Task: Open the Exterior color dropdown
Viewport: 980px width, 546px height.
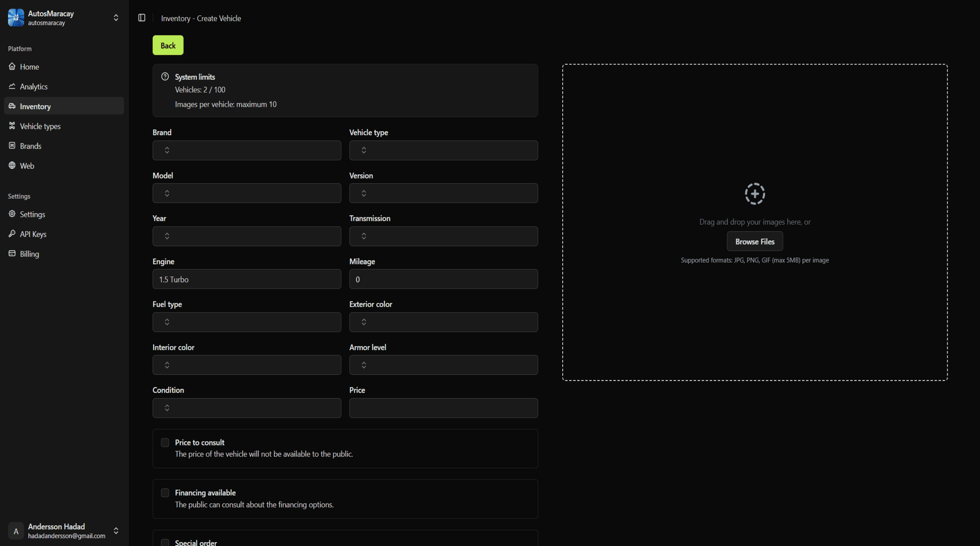Action: [x=443, y=322]
